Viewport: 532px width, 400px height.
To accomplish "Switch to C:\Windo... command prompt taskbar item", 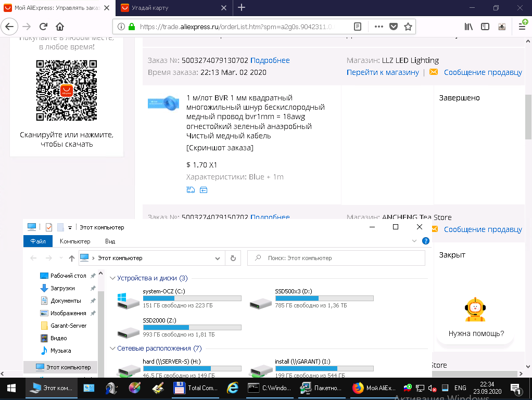I will [270, 388].
